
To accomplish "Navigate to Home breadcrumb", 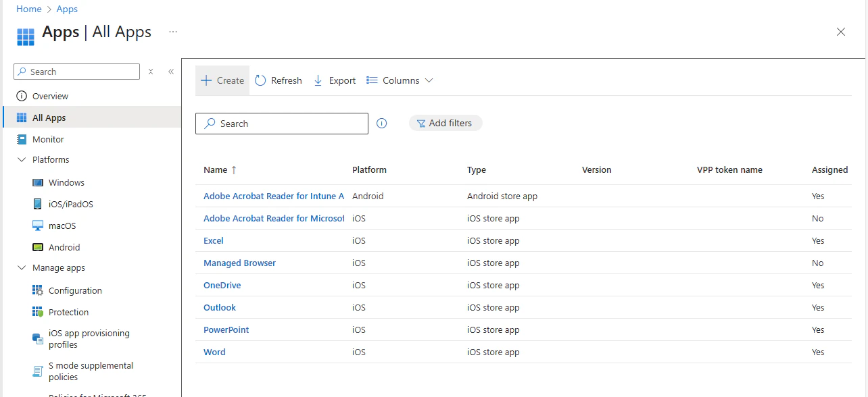I will coord(28,9).
